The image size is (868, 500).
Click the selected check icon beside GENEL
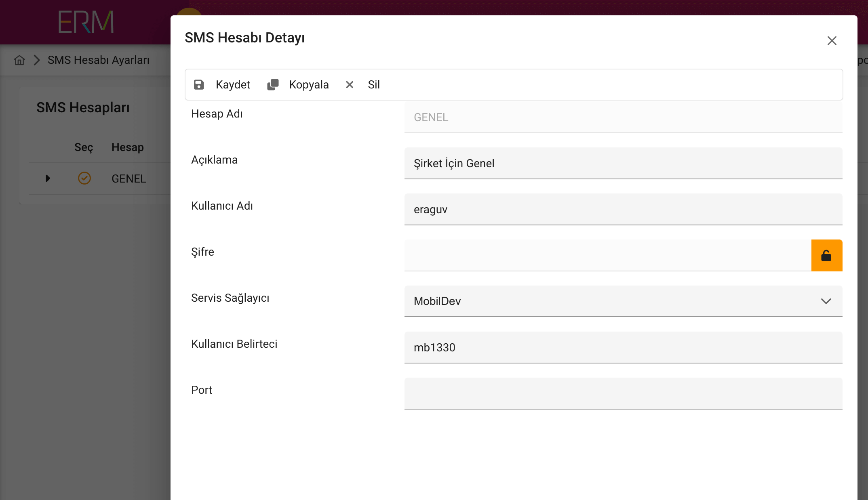click(84, 178)
